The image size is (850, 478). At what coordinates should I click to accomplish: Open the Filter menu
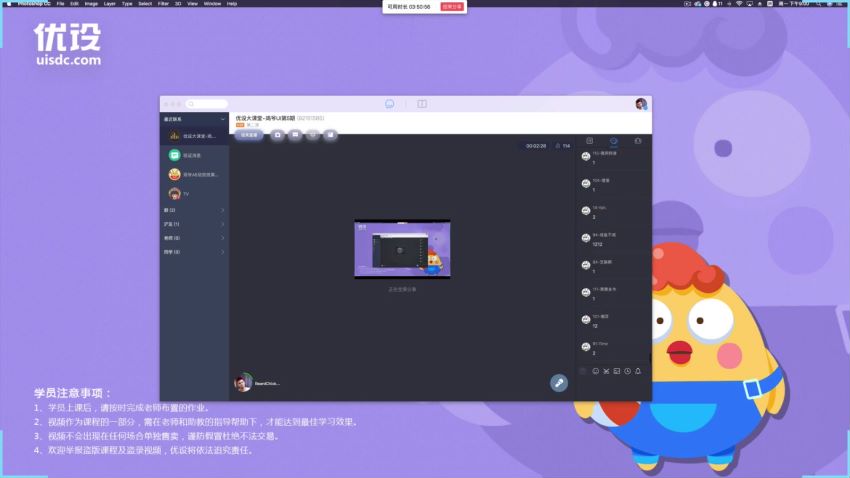163,3
